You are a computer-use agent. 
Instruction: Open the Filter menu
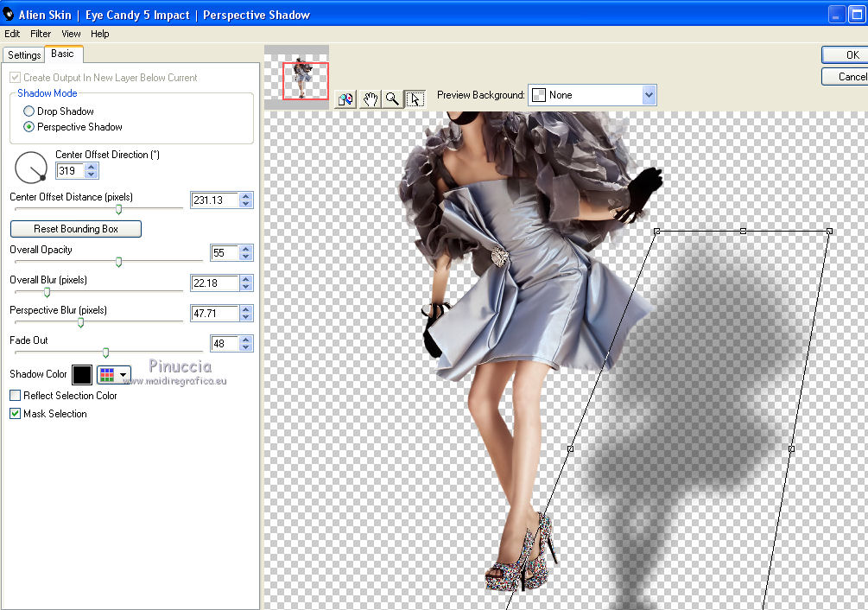click(41, 34)
